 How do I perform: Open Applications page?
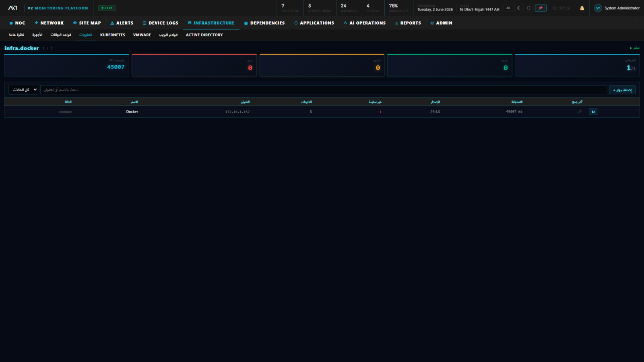(x=314, y=23)
